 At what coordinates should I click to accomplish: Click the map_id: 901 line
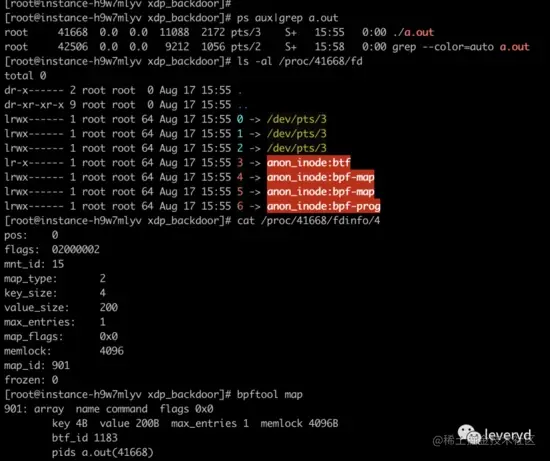pyautogui.click(x=37, y=366)
